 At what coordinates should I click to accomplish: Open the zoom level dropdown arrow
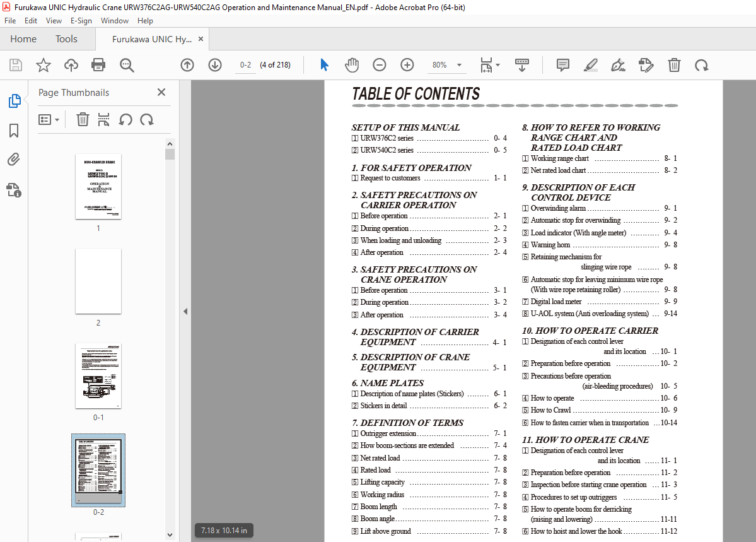pos(459,65)
